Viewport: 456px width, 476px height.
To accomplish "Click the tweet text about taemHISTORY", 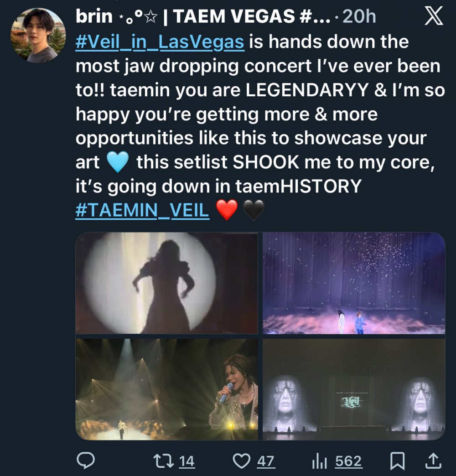I will coord(218,186).
